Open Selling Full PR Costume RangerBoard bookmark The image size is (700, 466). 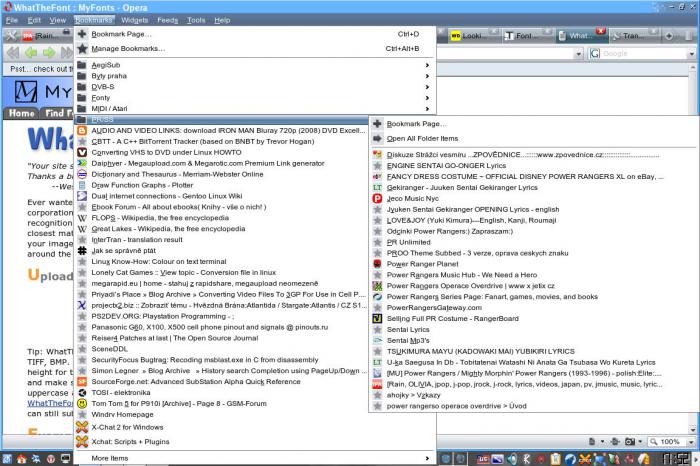click(x=533, y=318)
